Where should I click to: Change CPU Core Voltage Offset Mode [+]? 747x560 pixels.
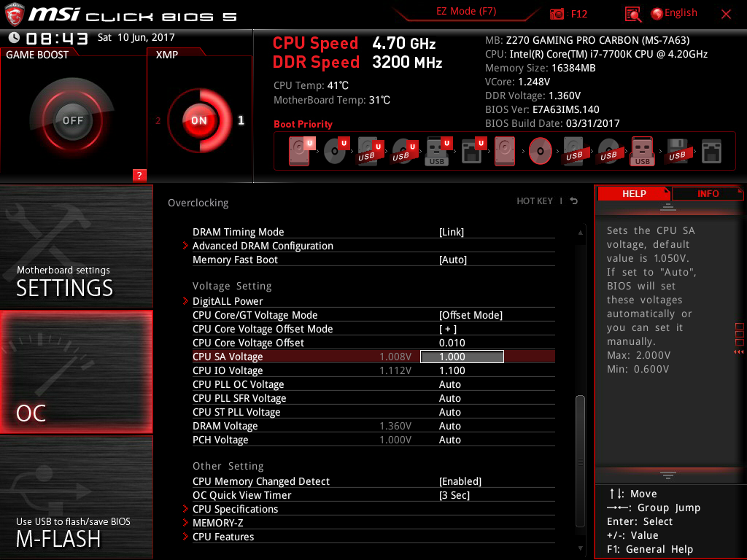[x=448, y=329]
